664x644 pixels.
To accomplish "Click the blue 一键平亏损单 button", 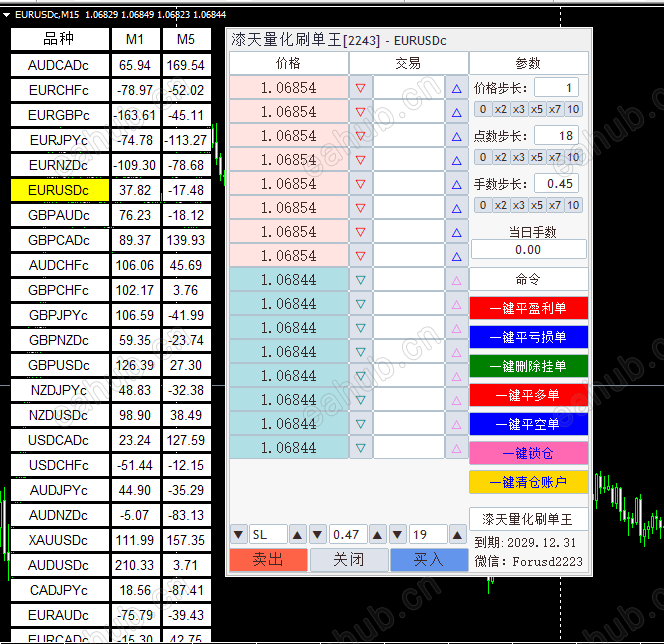I will tap(528, 337).
